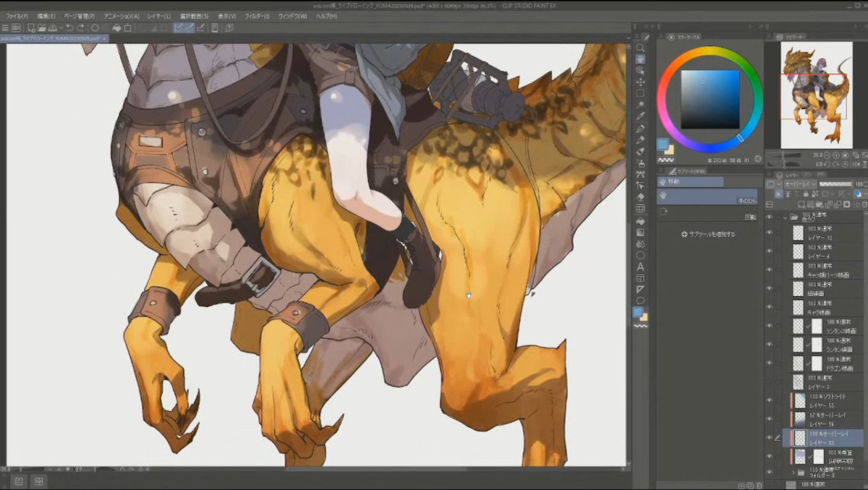Open the 編集(E) menu
This screenshot has width=868, height=490.
[46, 16]
